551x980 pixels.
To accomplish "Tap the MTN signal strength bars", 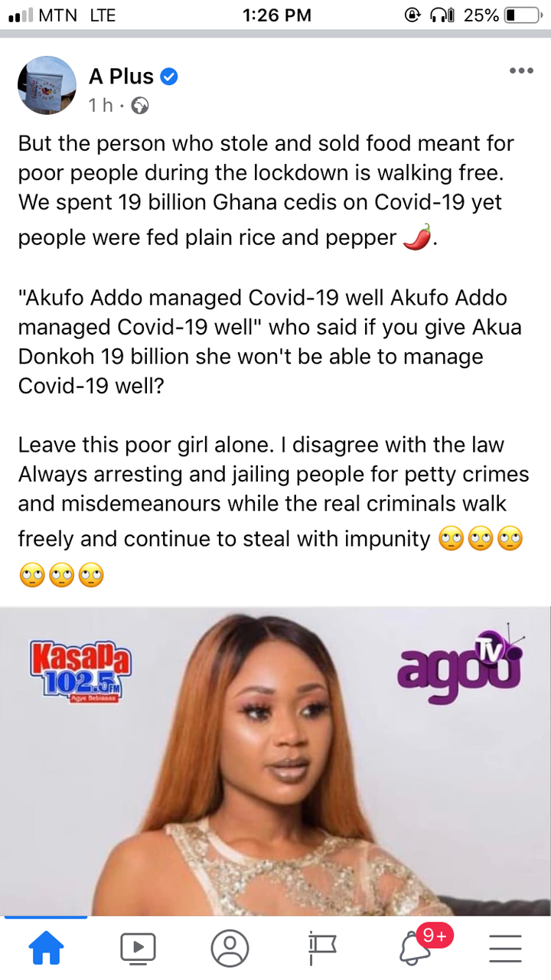I will pyautogui.click(x=27, y=15).
